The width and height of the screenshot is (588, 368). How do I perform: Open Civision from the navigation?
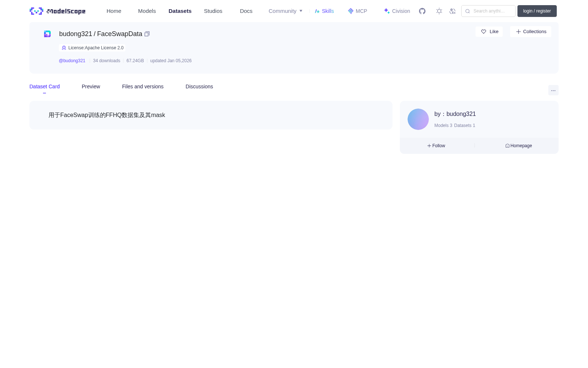coord(397,11)
